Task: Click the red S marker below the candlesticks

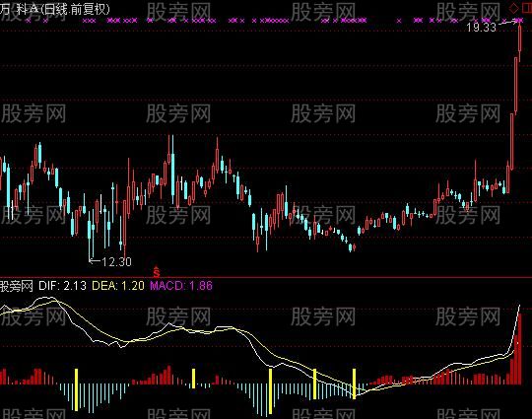Action: [x=156, y=271]
